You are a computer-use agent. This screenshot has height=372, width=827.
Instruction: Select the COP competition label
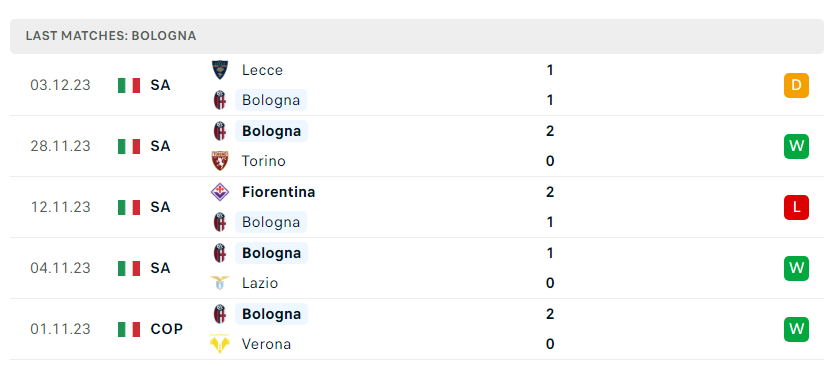(167, 329)
